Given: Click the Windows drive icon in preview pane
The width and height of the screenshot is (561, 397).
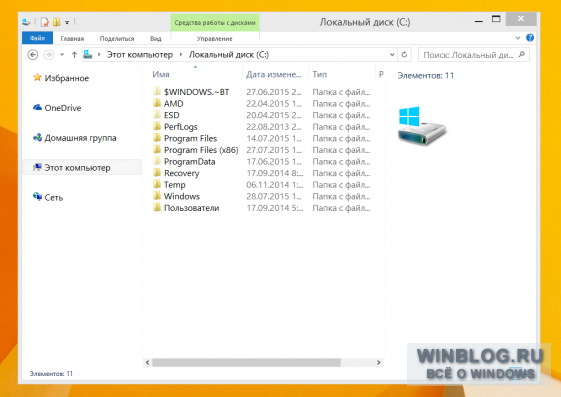Looking at the screenshot, I should [x=422, y=125].
